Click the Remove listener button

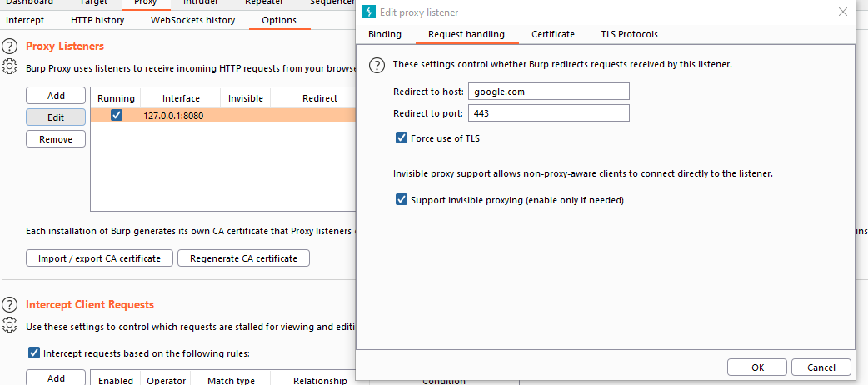point(56,139)
